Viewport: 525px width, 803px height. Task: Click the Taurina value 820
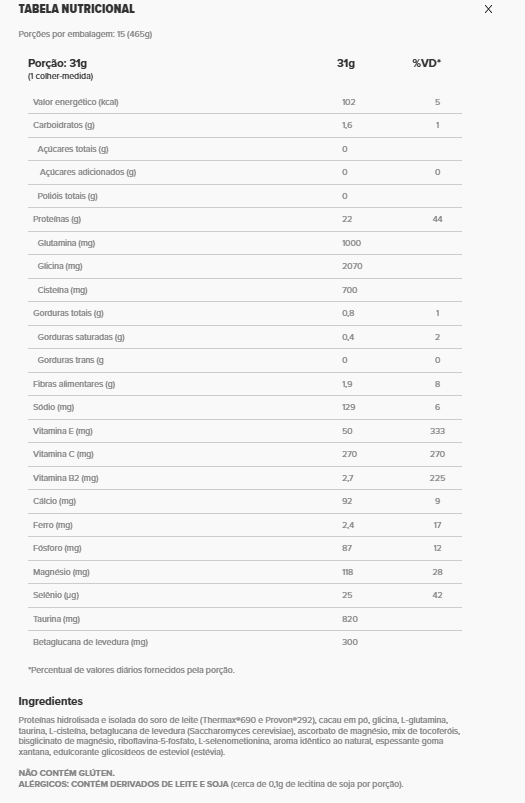click(x=350, y=619)
